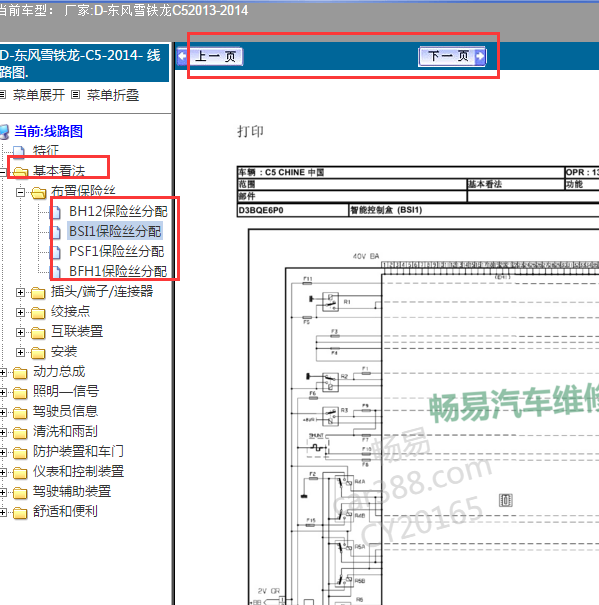Viewport: 599px width, 605px height.
Task: Select the 互联装置 folder label
Action: coord(77,331)
